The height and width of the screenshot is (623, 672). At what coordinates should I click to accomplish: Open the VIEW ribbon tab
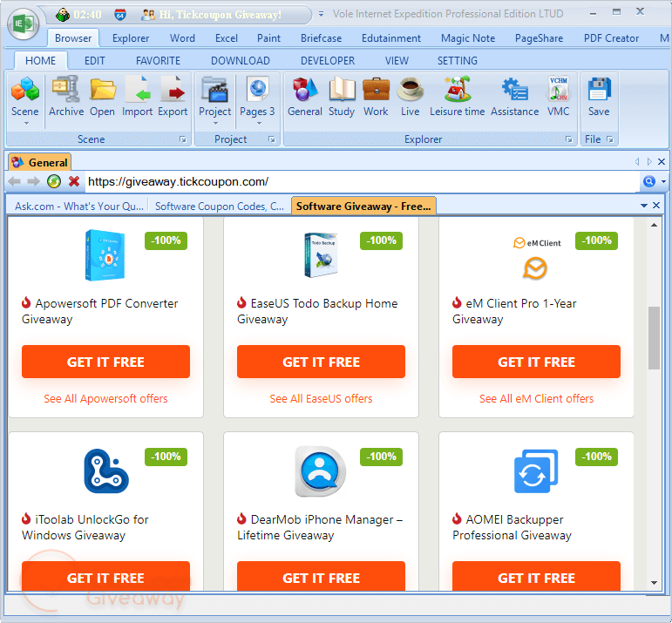tap(397, 61)
